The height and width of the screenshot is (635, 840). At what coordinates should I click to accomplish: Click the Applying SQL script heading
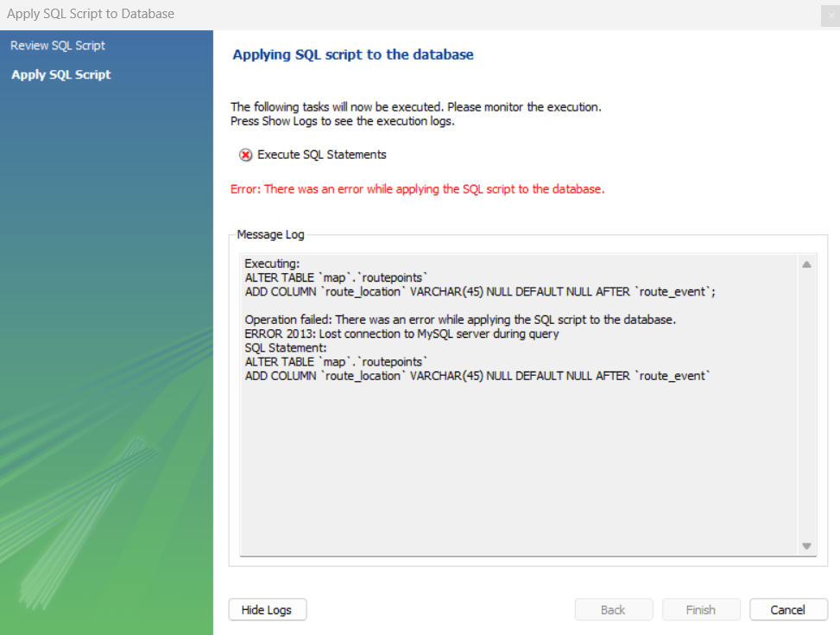[353, 54]
